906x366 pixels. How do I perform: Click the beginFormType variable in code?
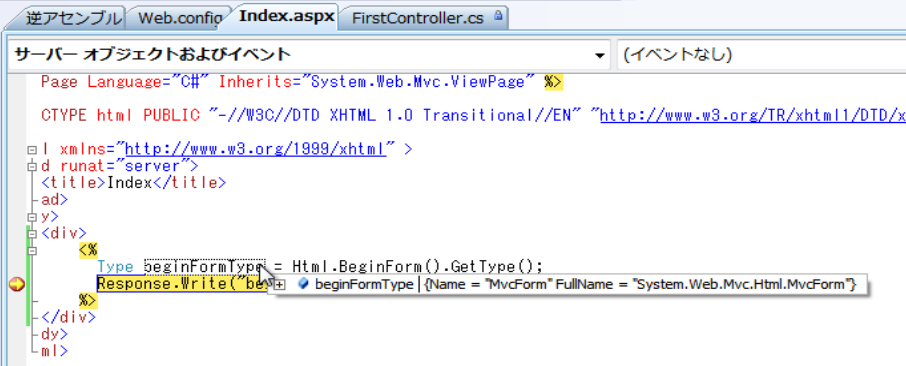[x=204, y=267]
